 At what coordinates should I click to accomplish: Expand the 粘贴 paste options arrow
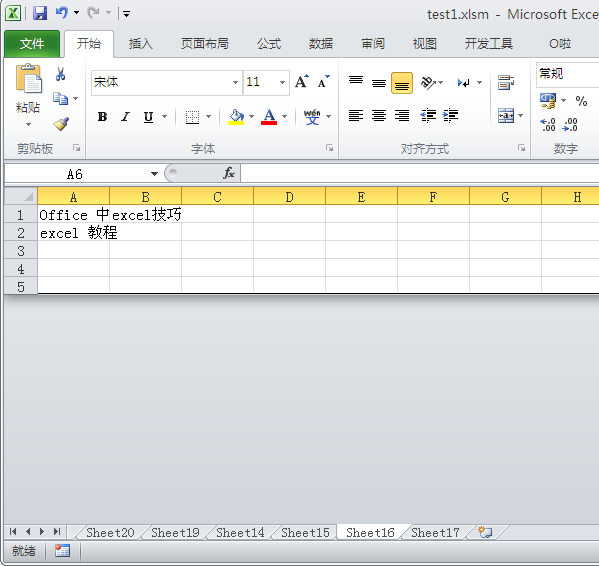(28, 125)
